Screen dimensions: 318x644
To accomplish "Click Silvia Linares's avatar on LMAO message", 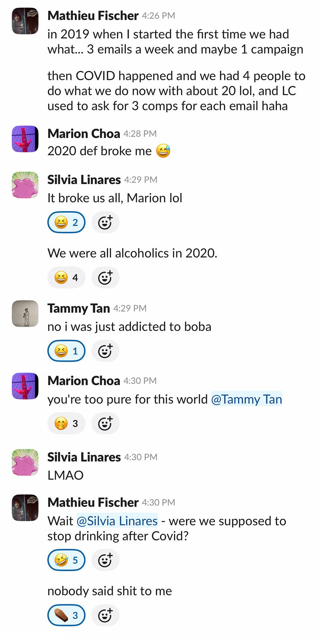I will 25,462.
